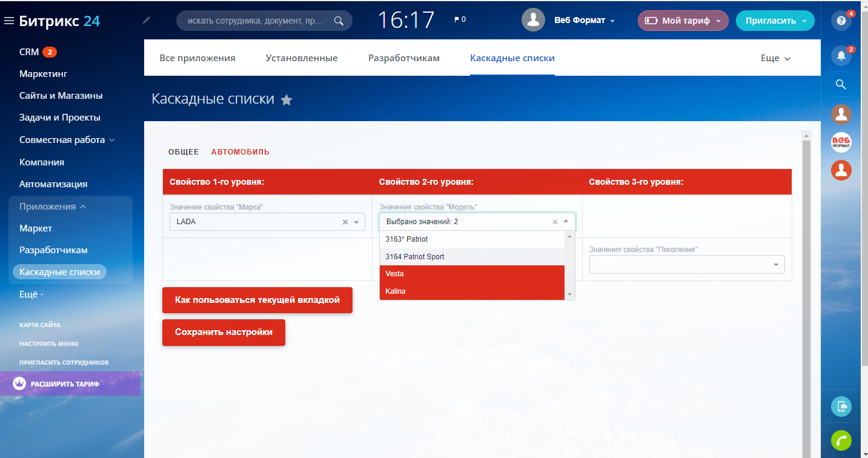The image size is (868, 458).
Task: Deselect Kalina in the Модель list
Action: (x=472, y=291)
